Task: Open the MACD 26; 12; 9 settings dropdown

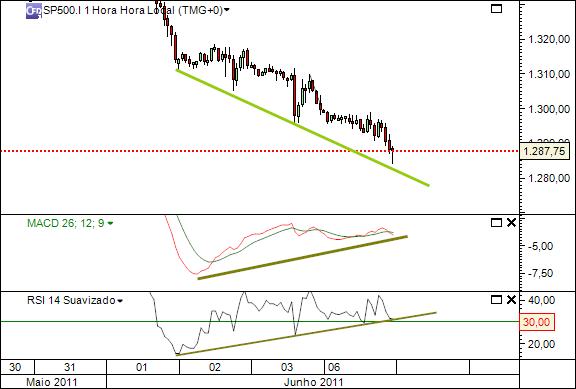Action: click(110, 223)
